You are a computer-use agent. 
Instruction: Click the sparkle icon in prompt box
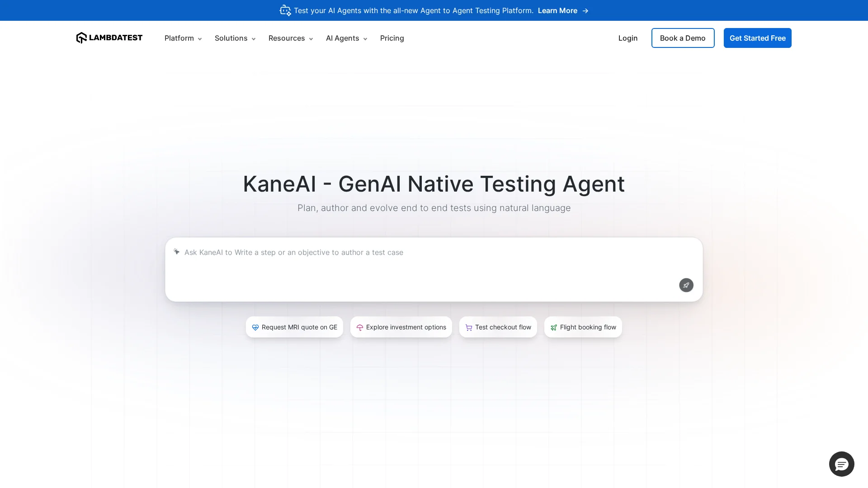coord(177,252)
